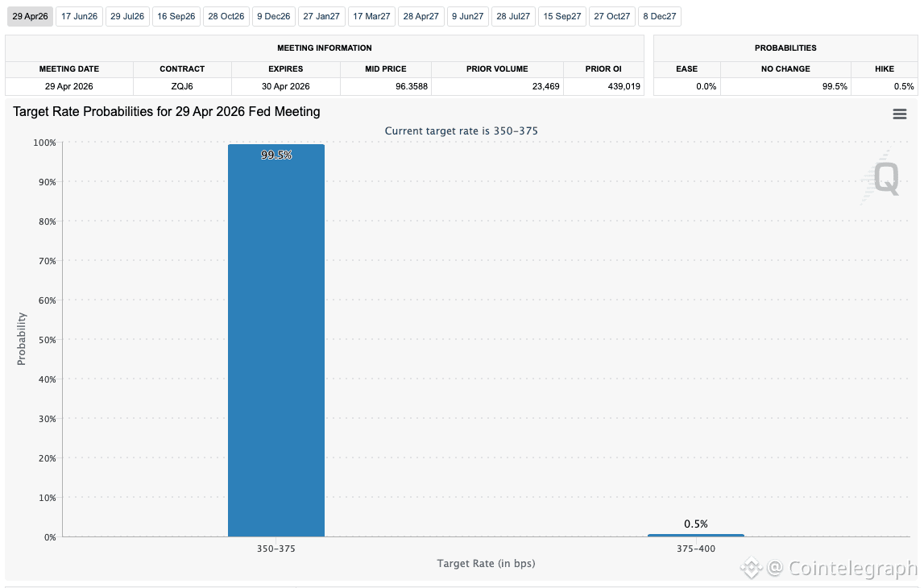The height and width of the screenshot is (588, 924).
Task: Click the 99.5% bar for 350-375
Action: (276, 341)
